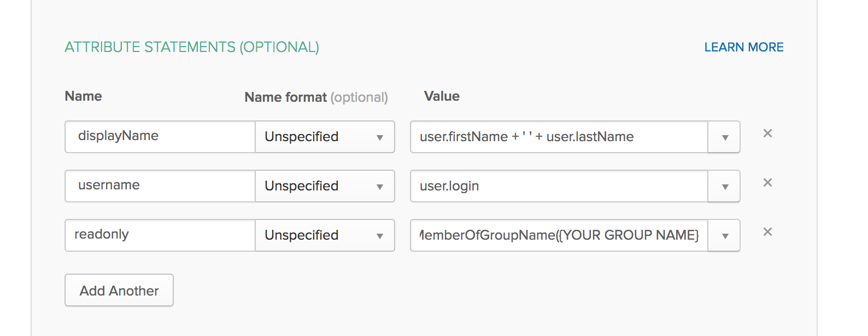Screen dimensions: 868x336
Task: Expand value options for user.login
Action: [724, 186]
